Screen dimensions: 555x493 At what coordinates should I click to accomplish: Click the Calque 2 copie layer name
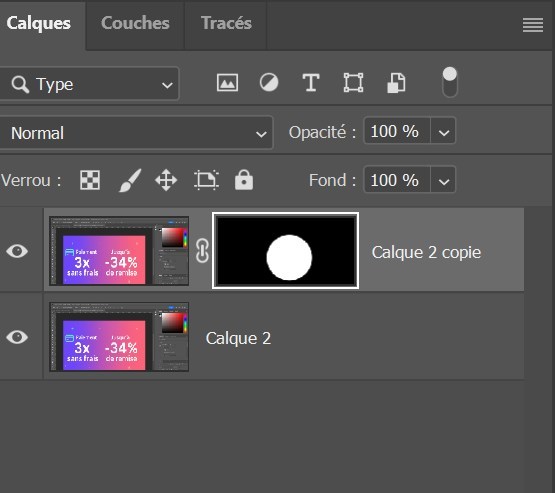point(426,252)
